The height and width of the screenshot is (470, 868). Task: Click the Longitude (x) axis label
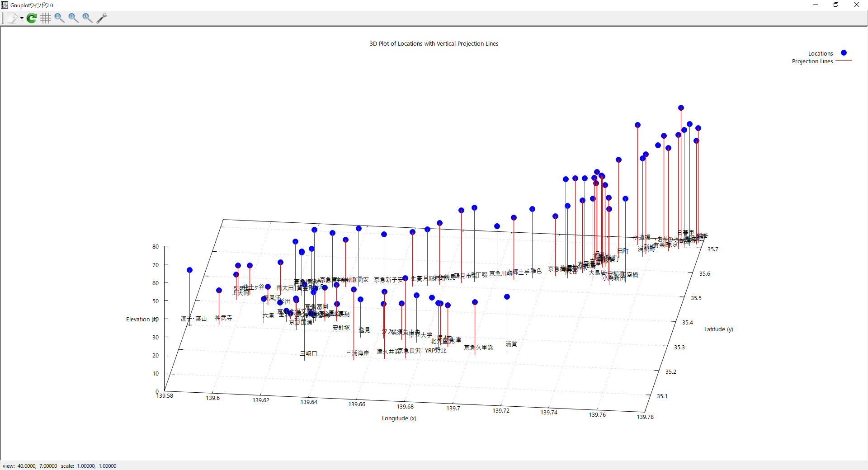pyautogui.click(x=399, y=418)
